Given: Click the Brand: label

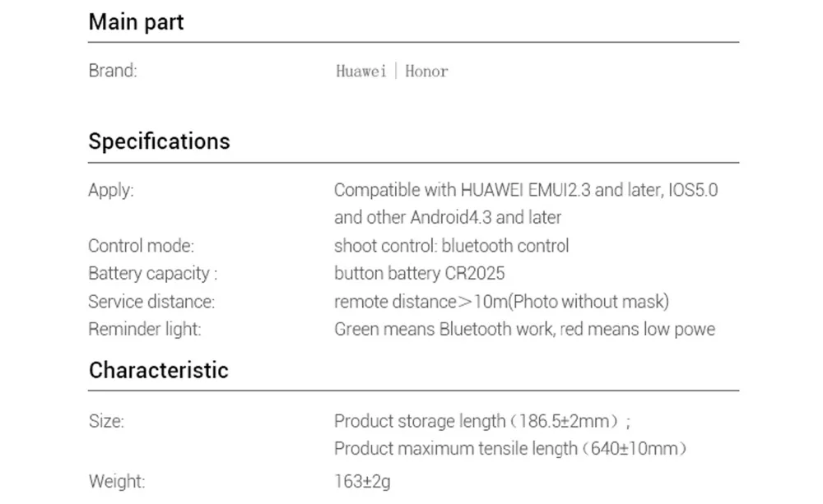Looking at the screenshot, I should [112, 70].
